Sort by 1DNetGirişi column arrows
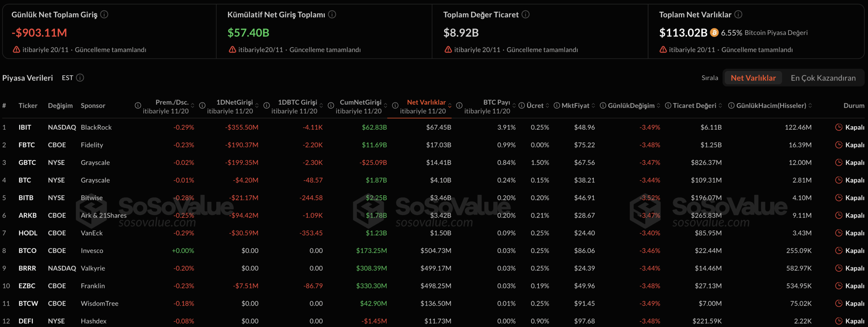868x327 pixels. click(x=257, y=106)
